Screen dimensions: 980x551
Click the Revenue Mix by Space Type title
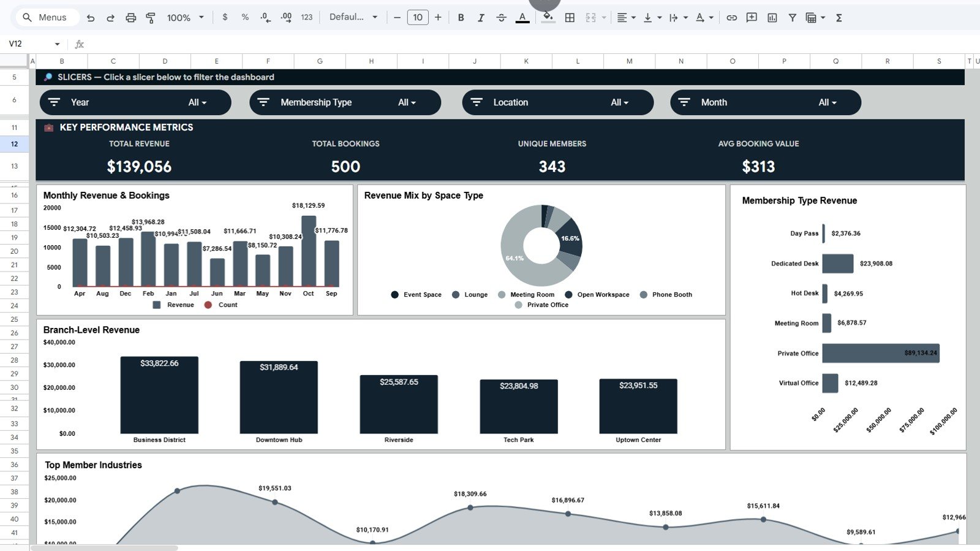423,196
